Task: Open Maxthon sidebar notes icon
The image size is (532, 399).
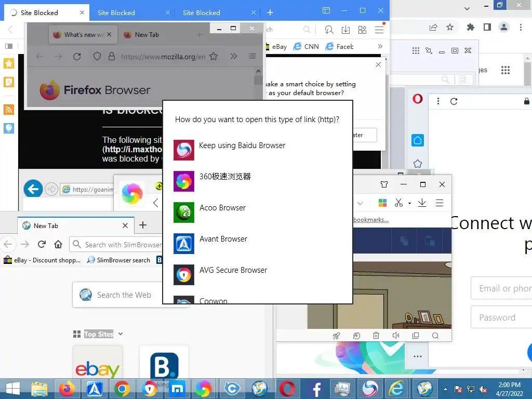Action: coord(9,82)
